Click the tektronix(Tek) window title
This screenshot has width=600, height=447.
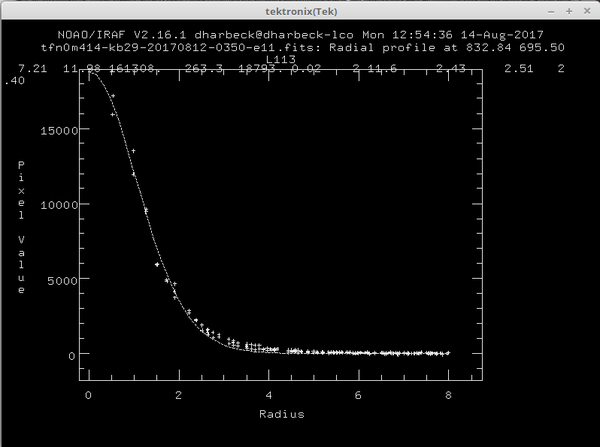pos(299,9)
